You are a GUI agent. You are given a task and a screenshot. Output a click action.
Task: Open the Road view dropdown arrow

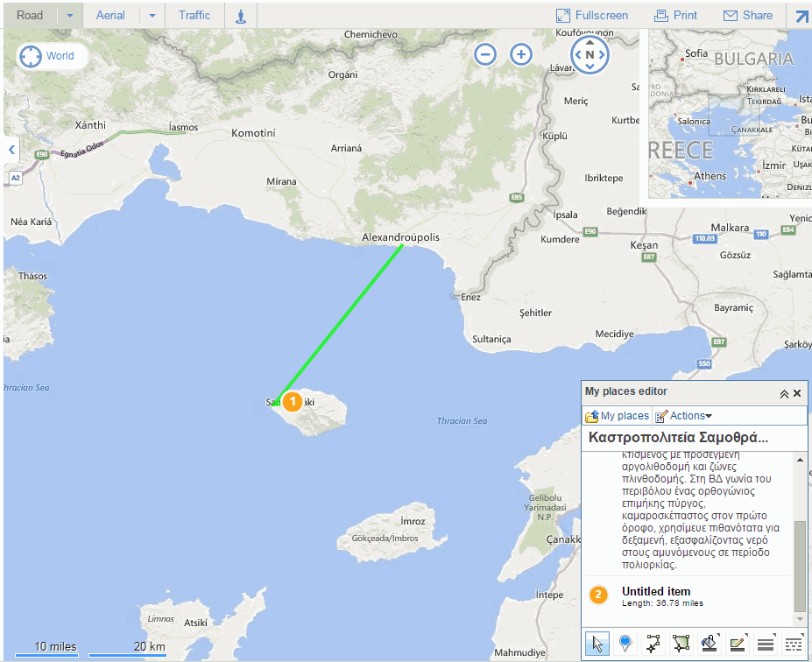(70, 16)
